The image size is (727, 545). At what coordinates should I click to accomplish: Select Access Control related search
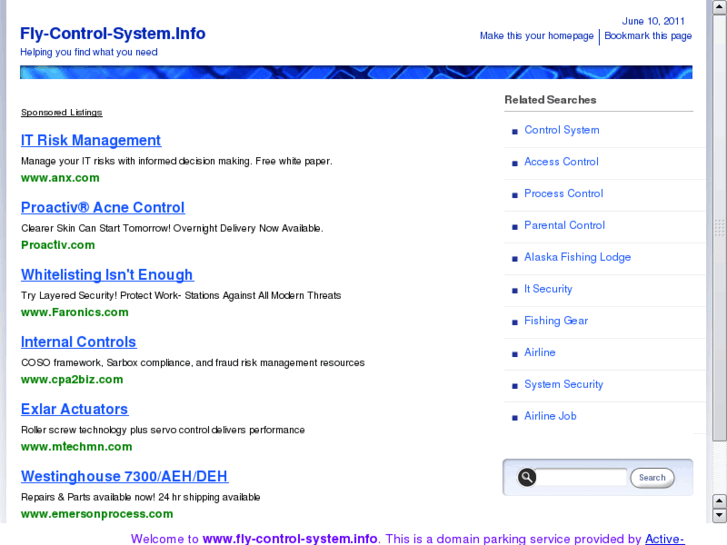[x=561, y=161]
